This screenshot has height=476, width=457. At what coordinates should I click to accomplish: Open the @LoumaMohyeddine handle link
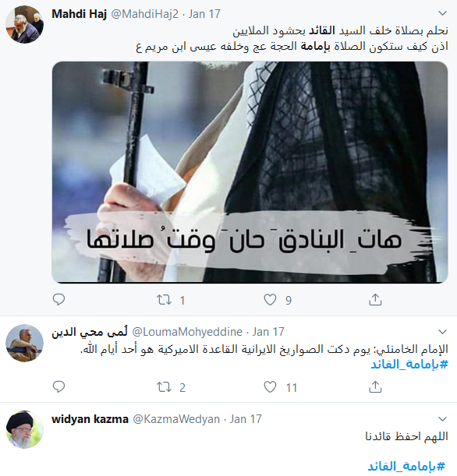(x=187, y=332)
